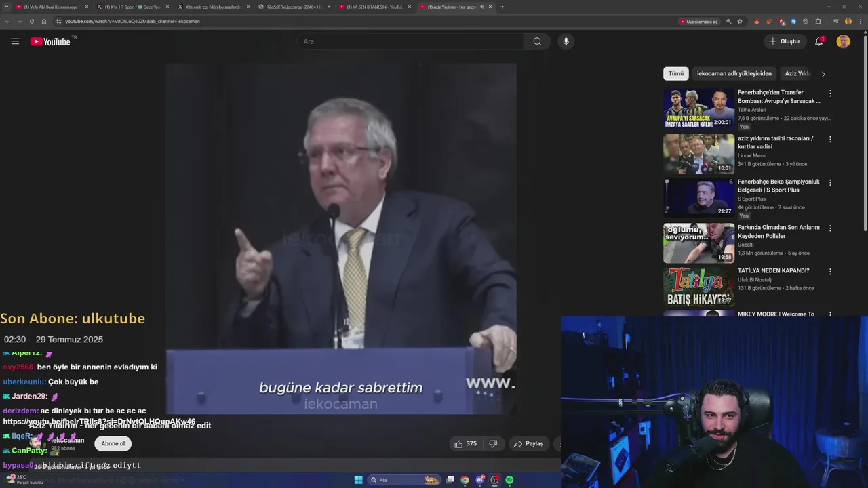Start voice search with microphone icon
The width and height of the screenshot is (868, 488).
pos(566,41)
